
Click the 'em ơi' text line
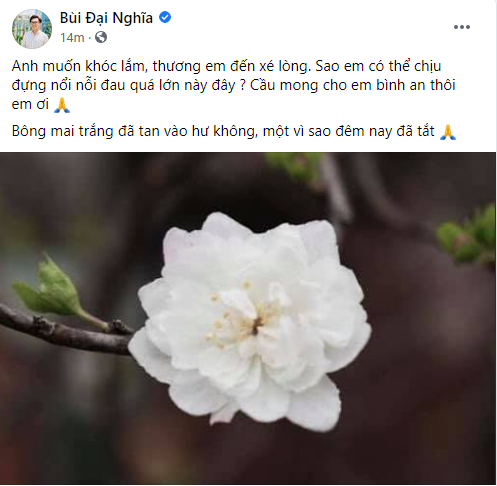30,105
